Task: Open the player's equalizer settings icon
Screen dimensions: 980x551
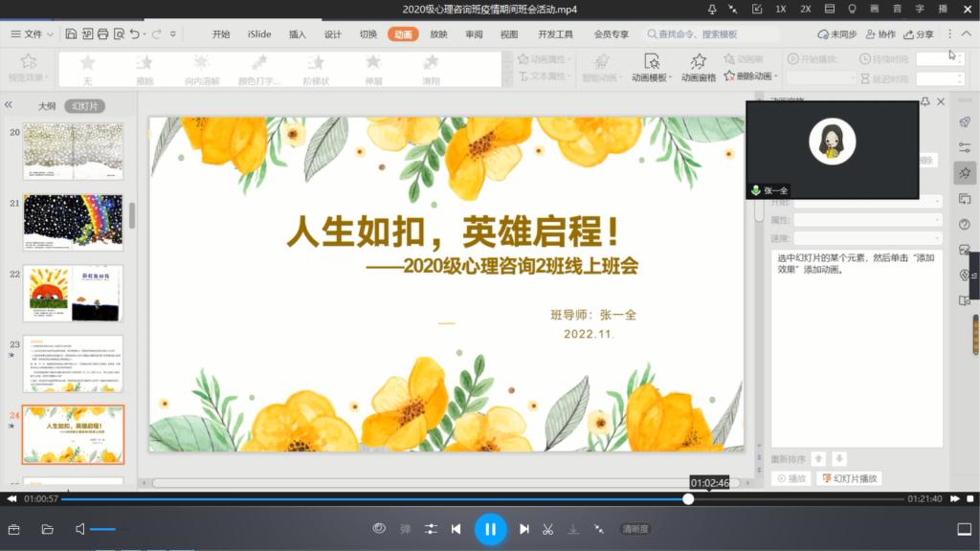Action: click(x=431, y=529)
